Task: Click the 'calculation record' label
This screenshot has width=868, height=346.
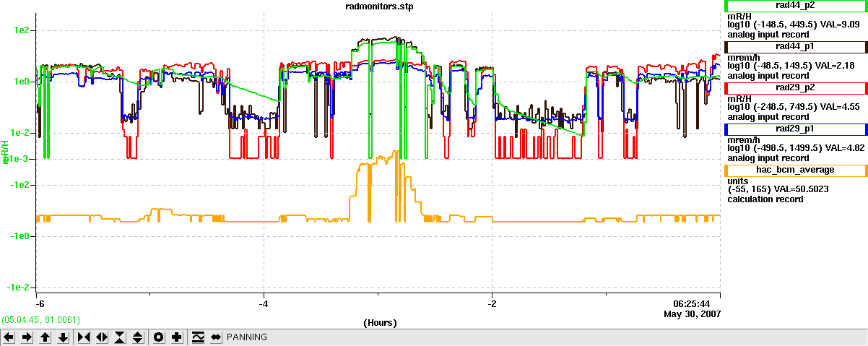Action: pos(765,199)
